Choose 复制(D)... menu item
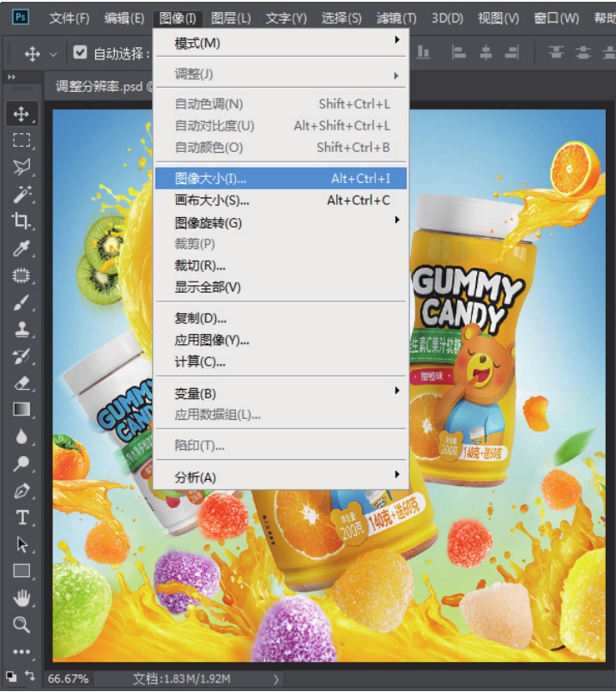The image size is (616, 692). pyautogui.click(x=281, y=319)
